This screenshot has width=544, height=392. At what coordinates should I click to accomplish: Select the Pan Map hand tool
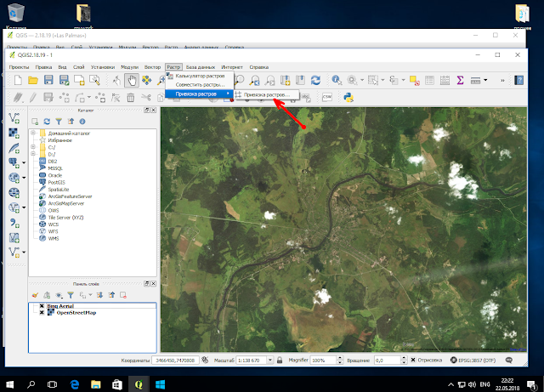pyautogui.click(x=132, y=81)
